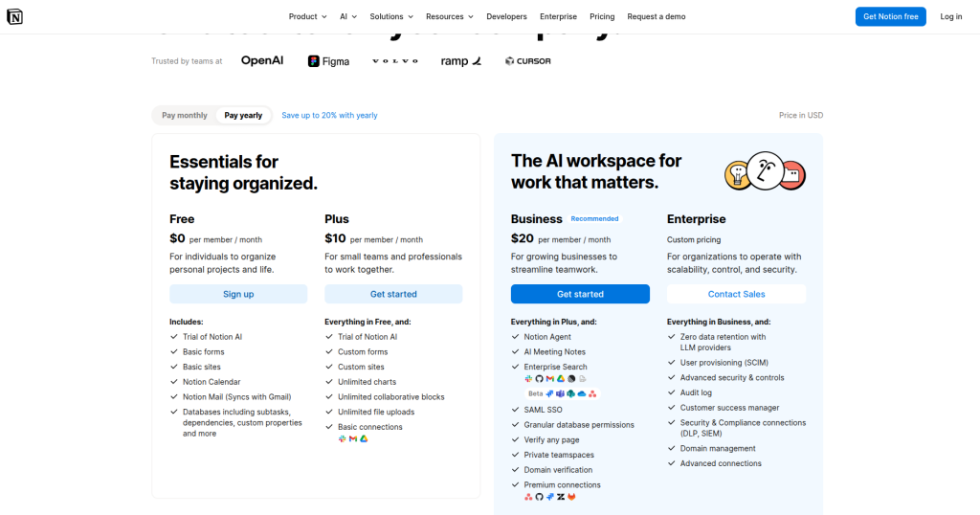The width and height of the screenshot is (980, 515).
Task: Click the Notion logo in the header
Action: [14, 17]
